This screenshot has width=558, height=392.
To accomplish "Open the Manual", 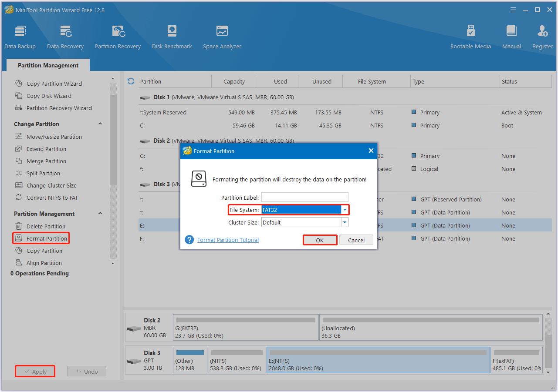I will pos(511,37).
